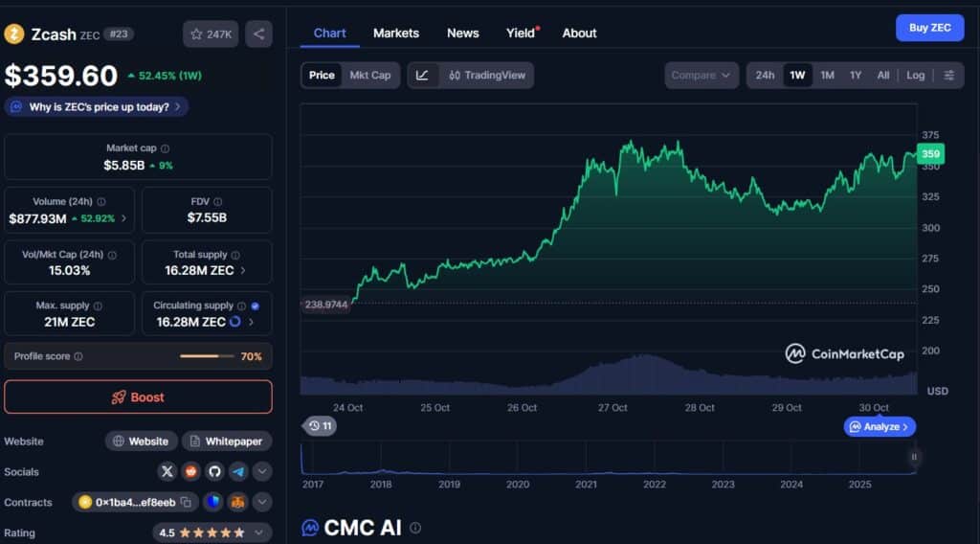This screenshot has height=544, width=980.
Task: Open the GitHub social icon
Action: click(214, 471)
